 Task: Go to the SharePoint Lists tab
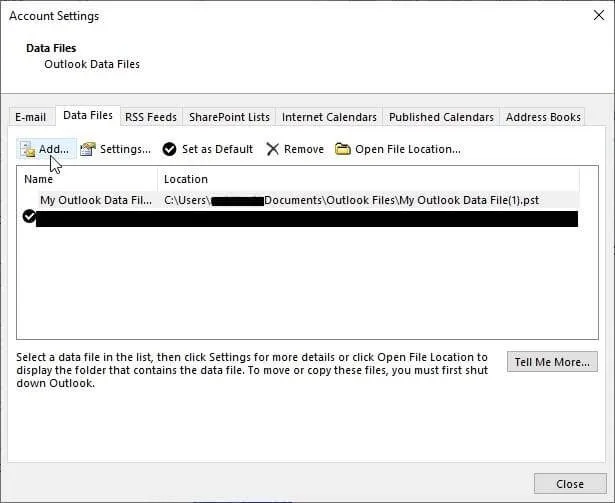click(x=229, y=117)
